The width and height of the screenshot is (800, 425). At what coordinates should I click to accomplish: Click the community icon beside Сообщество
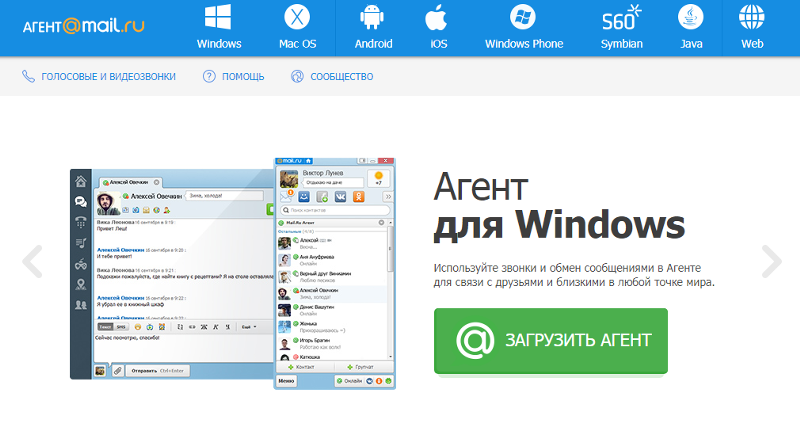click(297, 76)
